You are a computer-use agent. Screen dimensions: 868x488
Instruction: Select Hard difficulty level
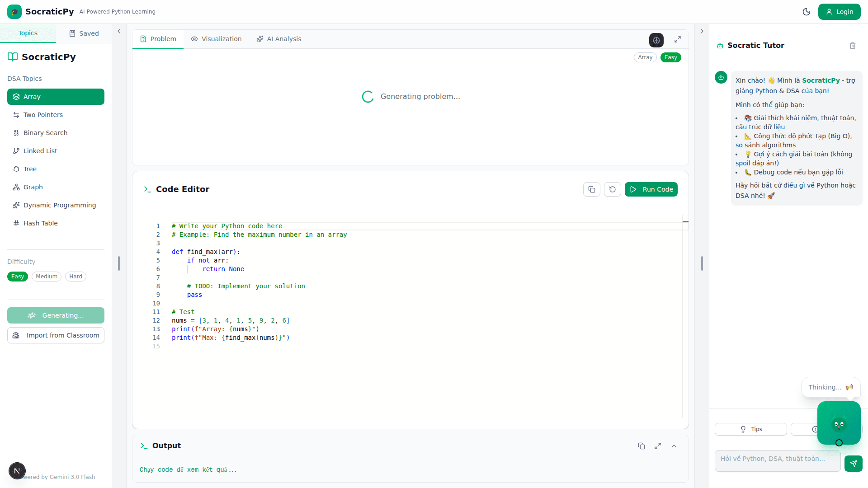[75, 277]
